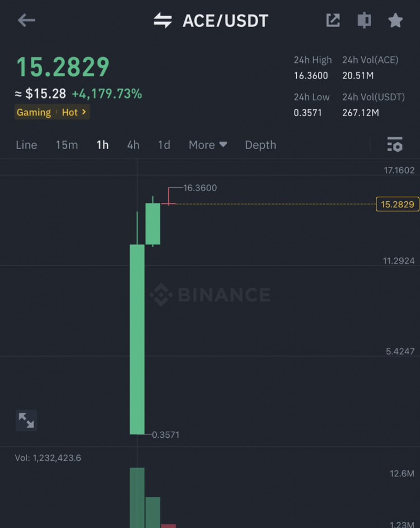Tap the ACE/USDT pair title
This screenshot has width=420, height=528.
tap(226, 21)
